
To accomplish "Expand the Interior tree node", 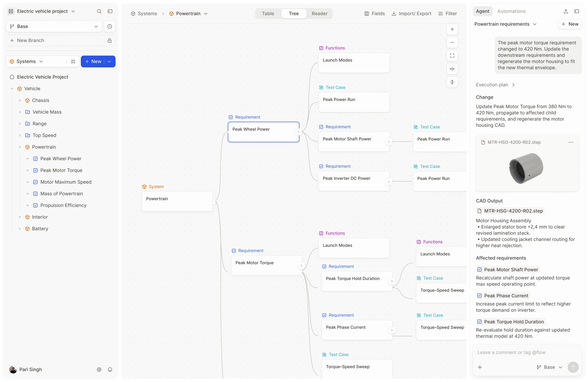I will pyautogui.click(x=20, y=217).
